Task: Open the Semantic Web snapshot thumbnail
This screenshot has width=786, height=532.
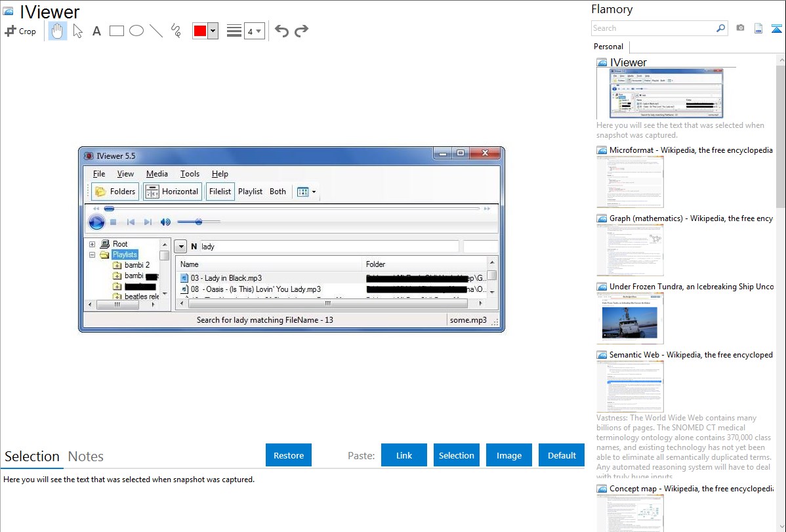Action: (630, 386)
